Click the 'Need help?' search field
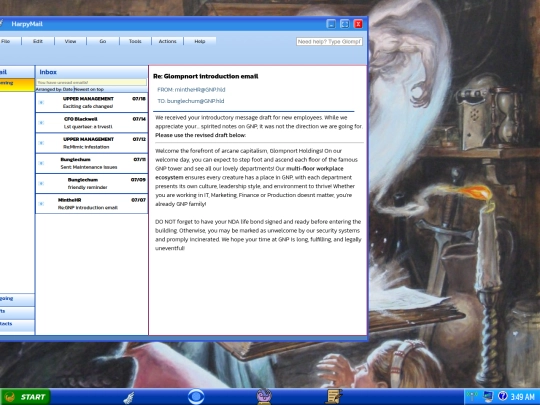 tap(329, 42)
